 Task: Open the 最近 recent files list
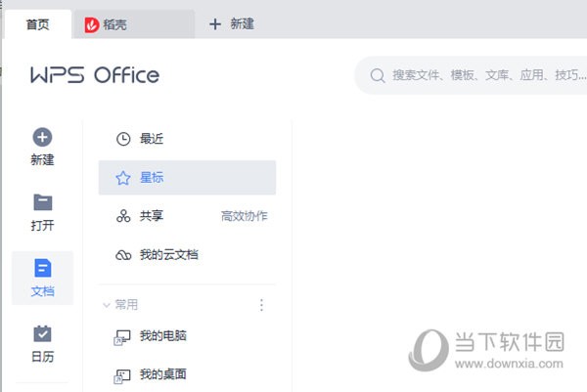[x=187, y=139]
